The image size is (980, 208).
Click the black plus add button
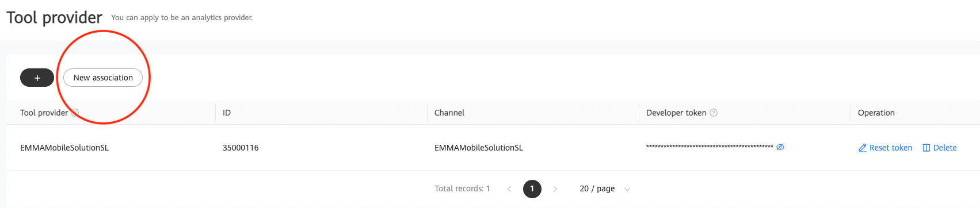point(37,78)
